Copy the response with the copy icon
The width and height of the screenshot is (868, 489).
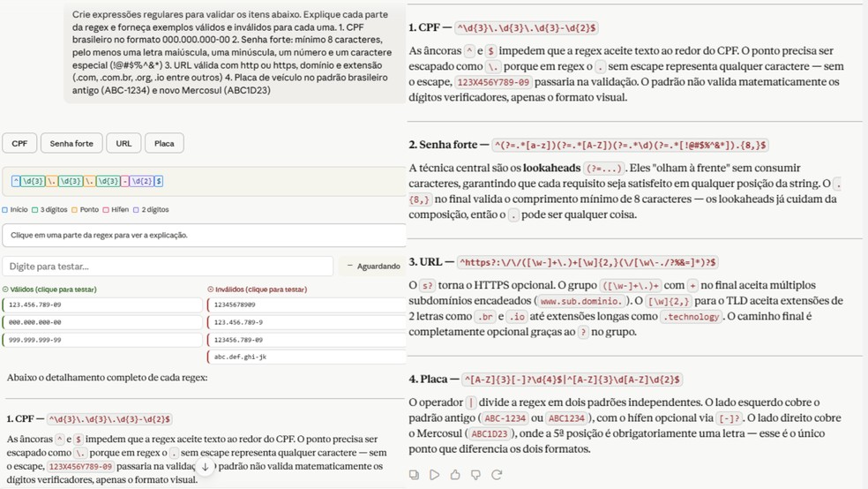[414, 475]
